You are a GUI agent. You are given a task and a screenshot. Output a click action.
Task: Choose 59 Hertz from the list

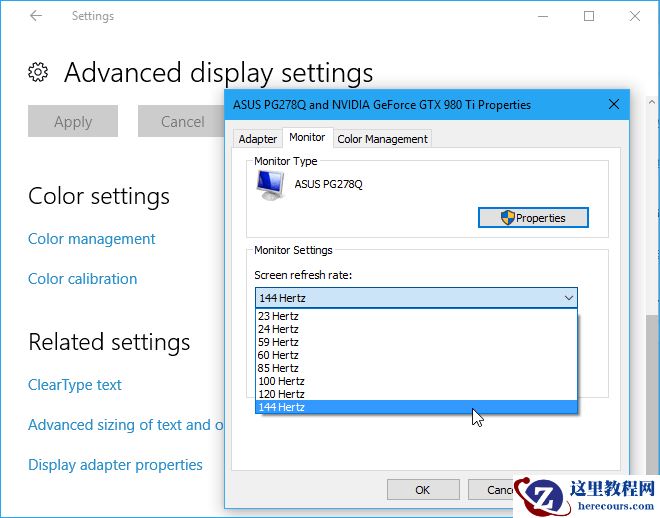(x=416, y=342)
